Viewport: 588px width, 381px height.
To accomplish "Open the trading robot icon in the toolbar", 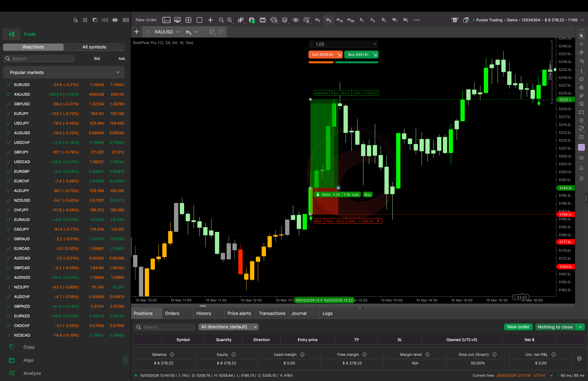I will (x=263, y=20).
